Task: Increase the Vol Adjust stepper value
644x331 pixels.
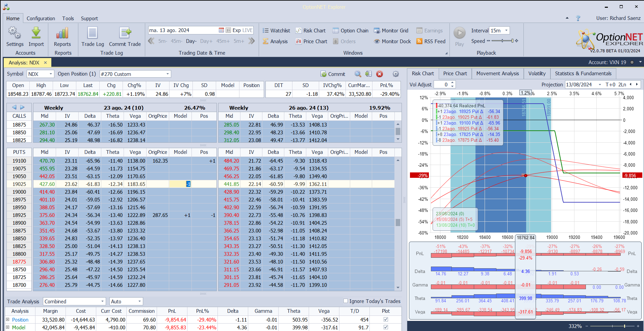Action: (453, 83)
